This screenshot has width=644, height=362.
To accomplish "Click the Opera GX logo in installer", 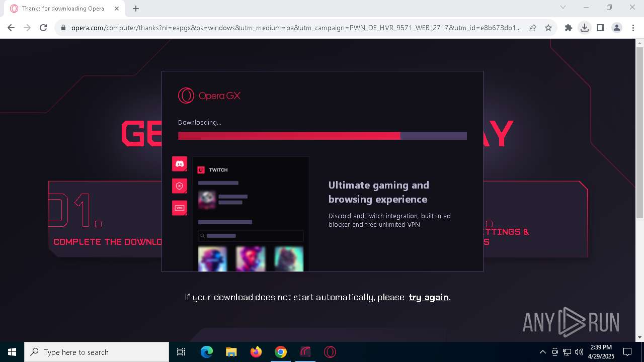I will (x=209, y=96).
